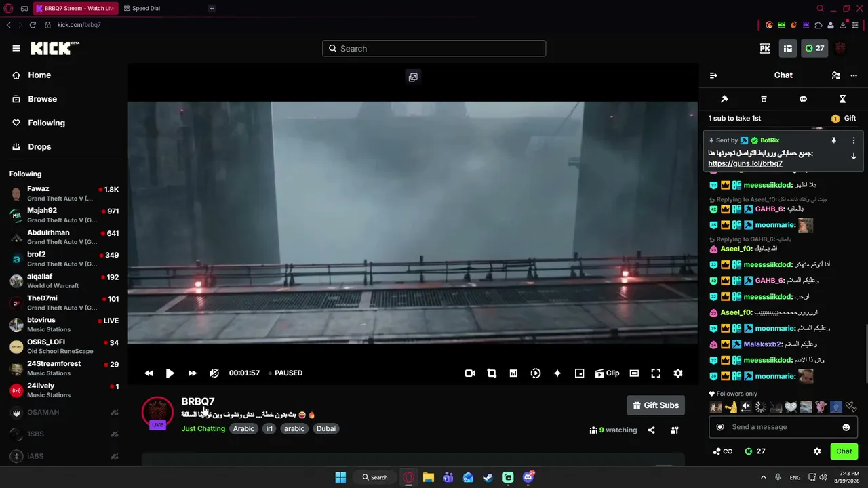Open the video player settings gear
868x488 pixels.
pyautogui.click(x=678, y=373)
